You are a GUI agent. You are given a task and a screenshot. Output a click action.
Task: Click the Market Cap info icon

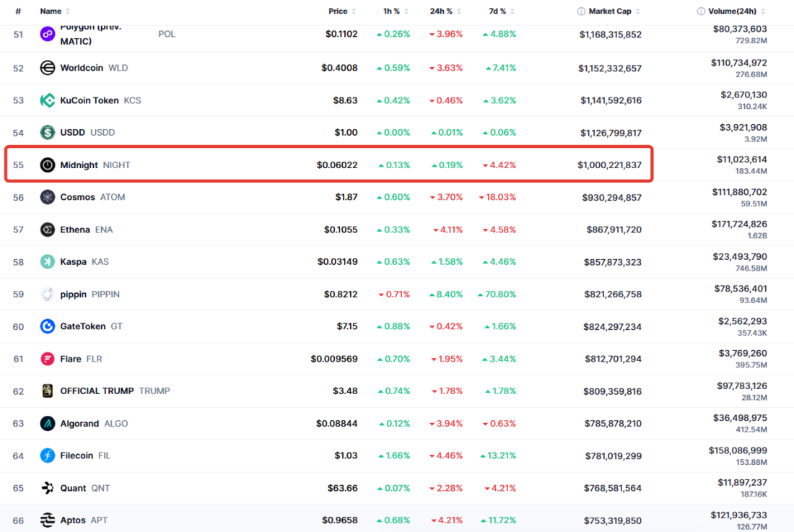581,11
